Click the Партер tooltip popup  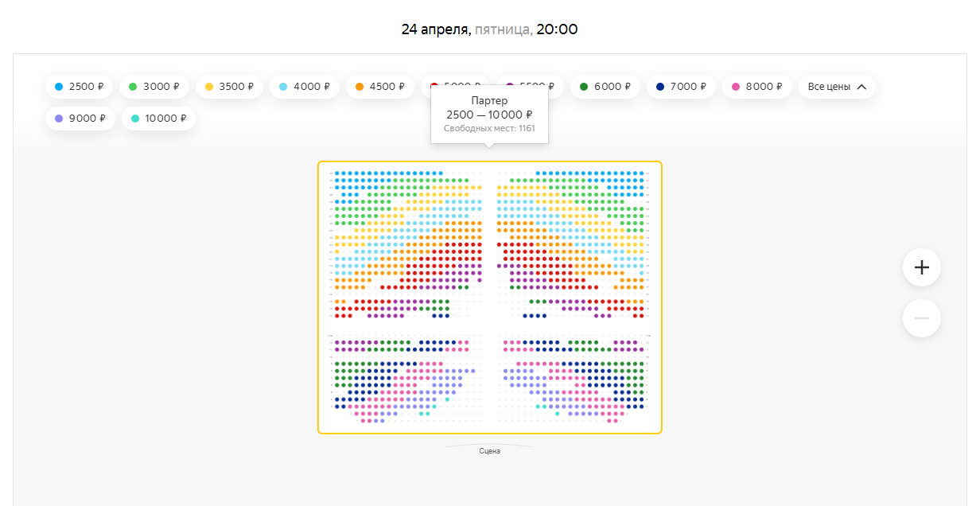click(489, 114)
